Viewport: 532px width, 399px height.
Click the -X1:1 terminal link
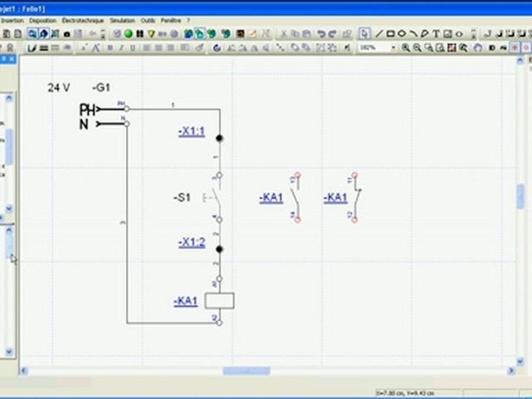192,132
